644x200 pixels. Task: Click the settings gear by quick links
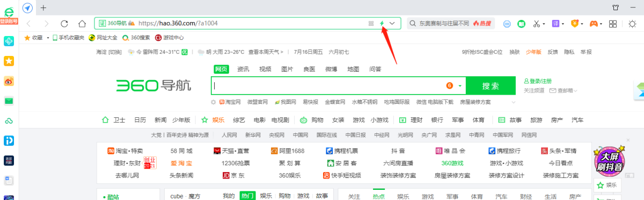pyautogui.click(x=214, y=102)
